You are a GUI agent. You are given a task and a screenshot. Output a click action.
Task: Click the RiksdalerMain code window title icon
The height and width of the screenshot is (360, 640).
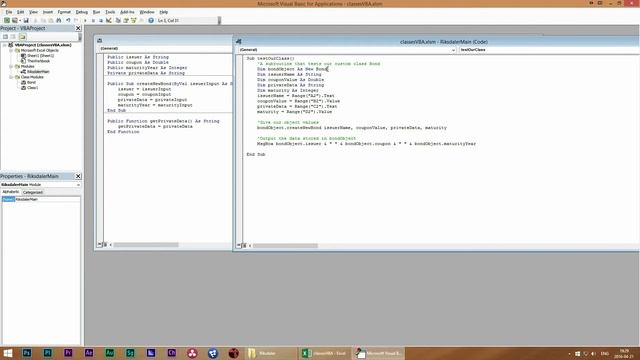pos(239,42)
